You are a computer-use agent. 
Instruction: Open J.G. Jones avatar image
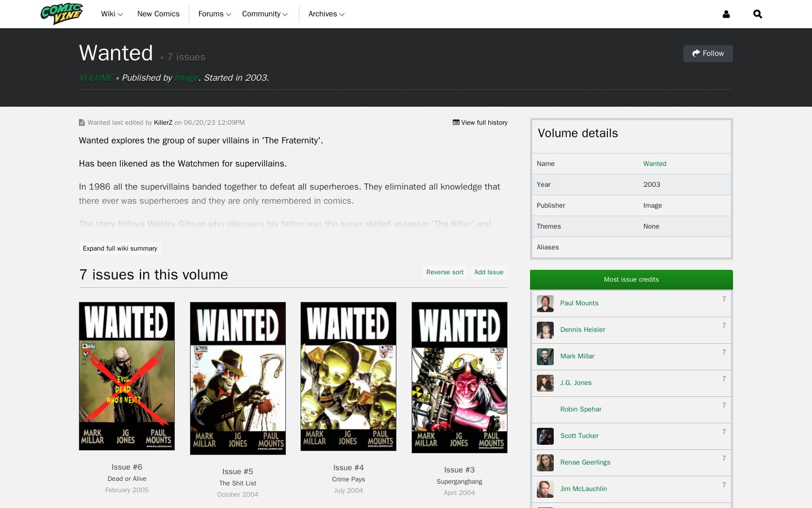tap(545, 383)
